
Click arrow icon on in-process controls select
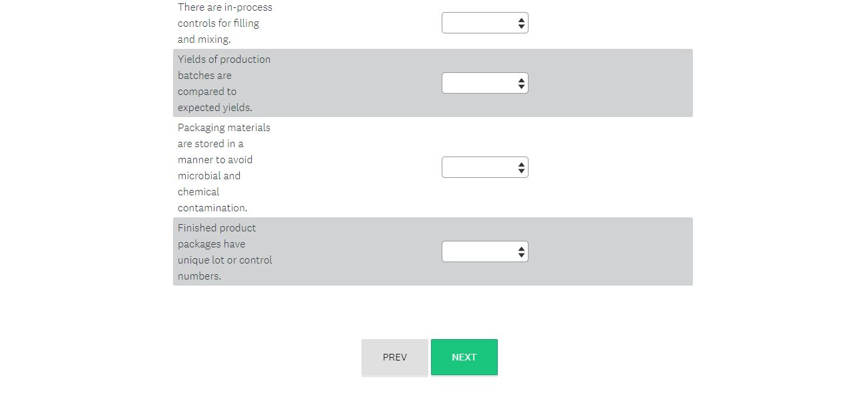tap(521, 23)
